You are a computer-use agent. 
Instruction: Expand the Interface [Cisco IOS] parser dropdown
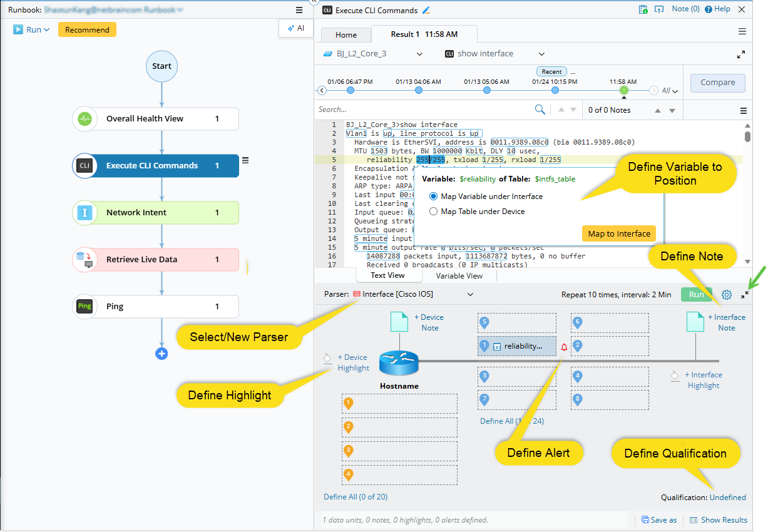(x=471, y=294)
